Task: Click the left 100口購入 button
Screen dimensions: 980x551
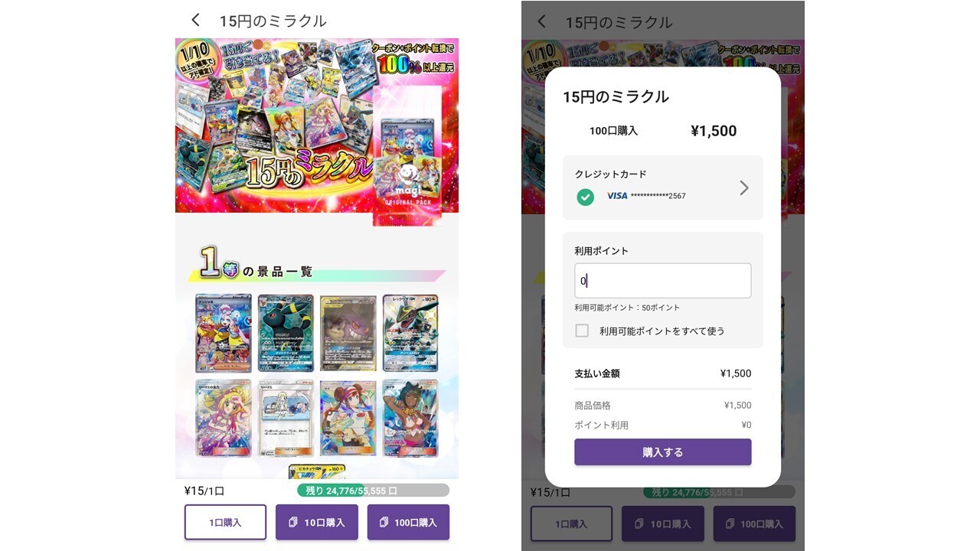Action: pos(408,523)
